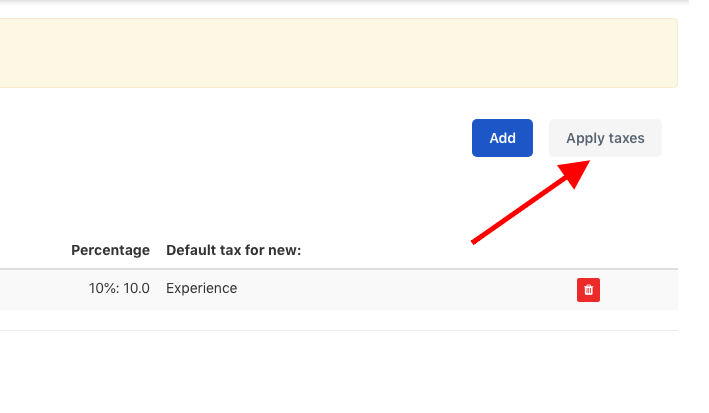Select the '10%: 10.0' percentage value
Screen dimensions: 709x413
coord(119,289)
